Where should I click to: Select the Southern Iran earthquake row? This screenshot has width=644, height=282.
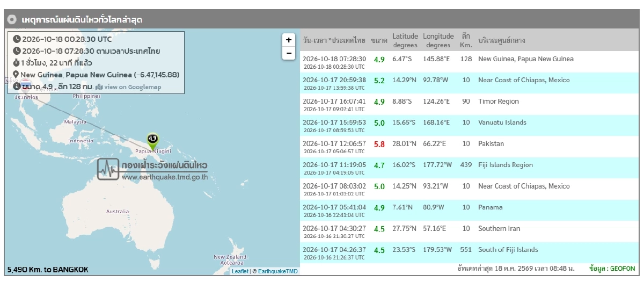tap(470, 232)
